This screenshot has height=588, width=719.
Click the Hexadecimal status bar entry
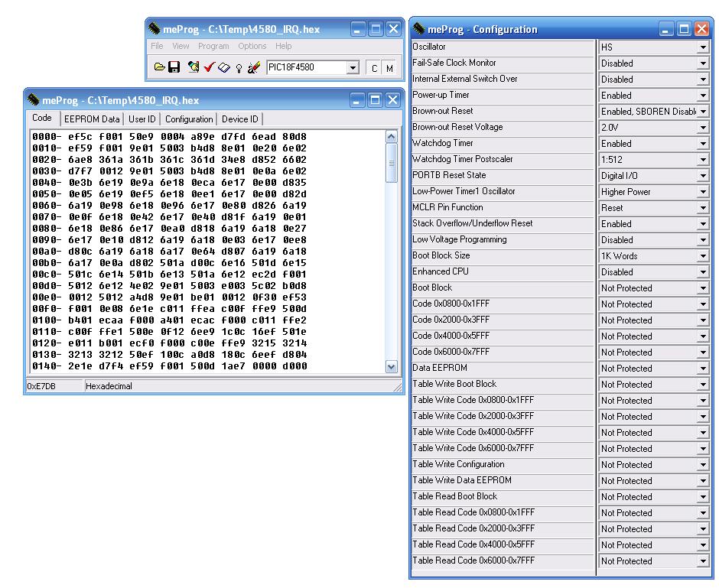109,386
